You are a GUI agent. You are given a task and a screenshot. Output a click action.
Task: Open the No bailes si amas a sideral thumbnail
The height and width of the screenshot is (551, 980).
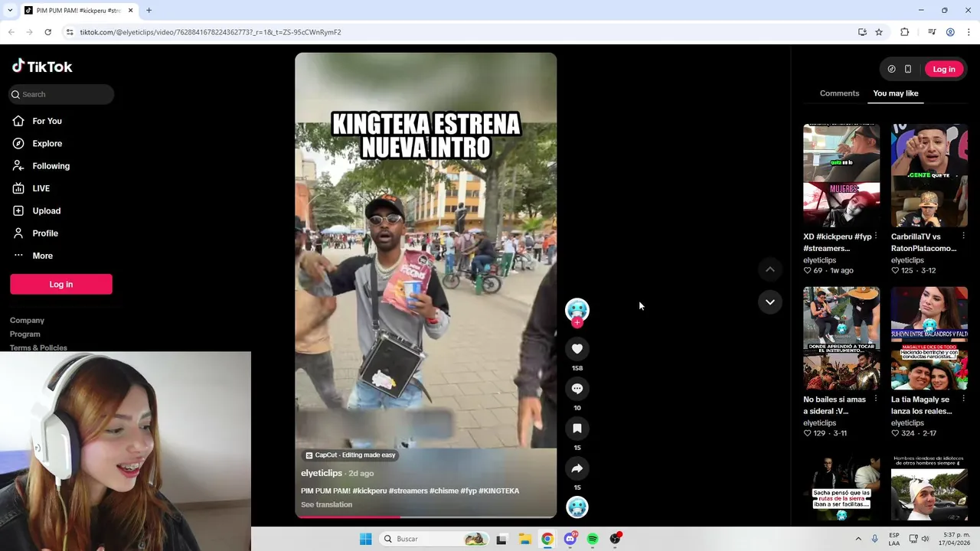pyautogui.click(x=841, y=338)
